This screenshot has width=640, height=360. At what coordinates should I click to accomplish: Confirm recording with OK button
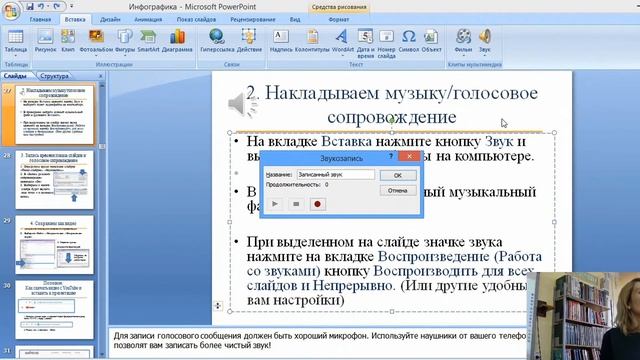pyautogui.click(x=398, y=175)
